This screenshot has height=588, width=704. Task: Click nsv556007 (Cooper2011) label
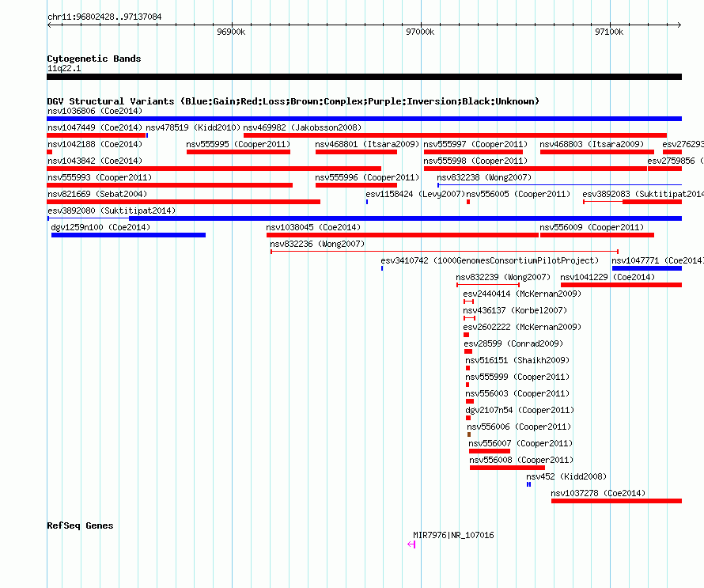point(520,443)
